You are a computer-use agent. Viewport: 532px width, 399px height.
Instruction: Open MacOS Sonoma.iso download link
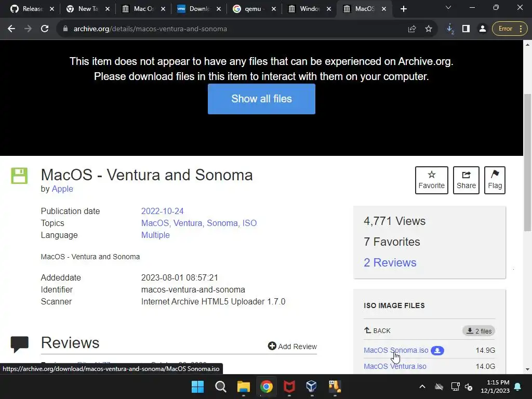pyautogui.click(x=396, y=350)
